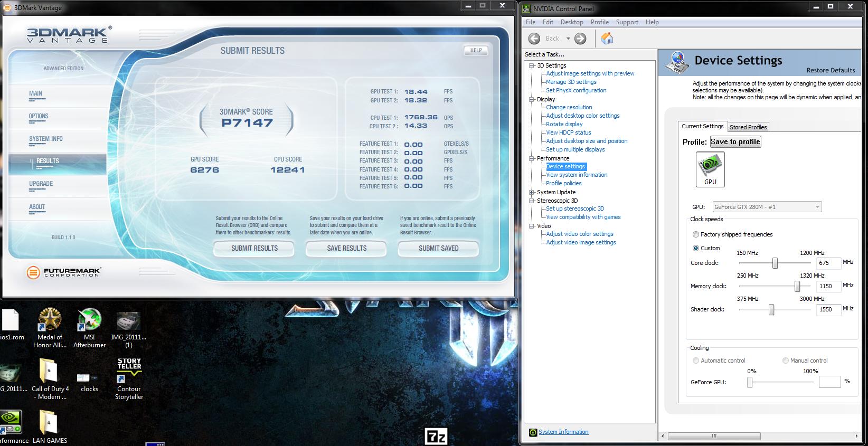
Task: Open the Help menu in NVIDIA Control Panel
Action: pyautogui.click(x=652, y=22)
